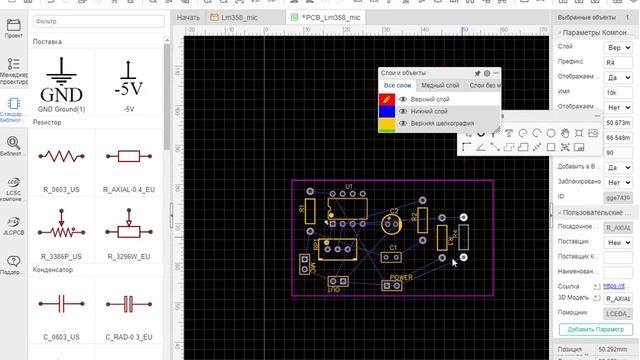This screenshot has width=640, height=360.
Task: Select the hand Move tool in PCB tools
Action: tap(565, 133)
